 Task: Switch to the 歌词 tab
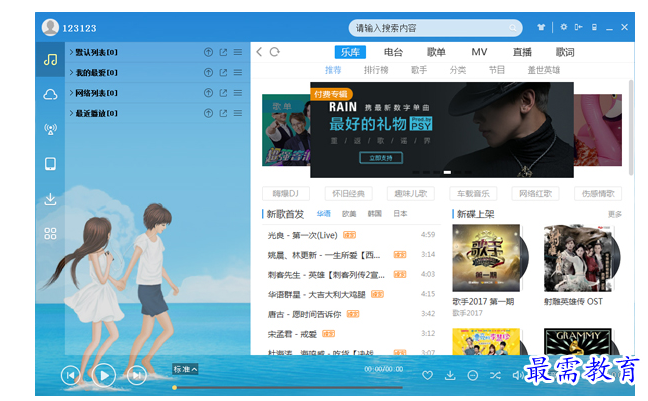(x=565, y=52)
